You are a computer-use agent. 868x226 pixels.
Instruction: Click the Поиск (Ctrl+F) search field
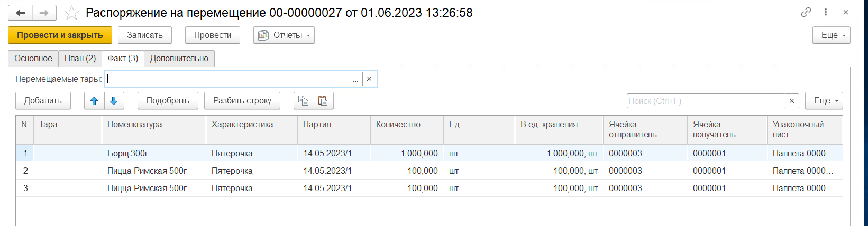pyautogui.click(x=705, y=101)
